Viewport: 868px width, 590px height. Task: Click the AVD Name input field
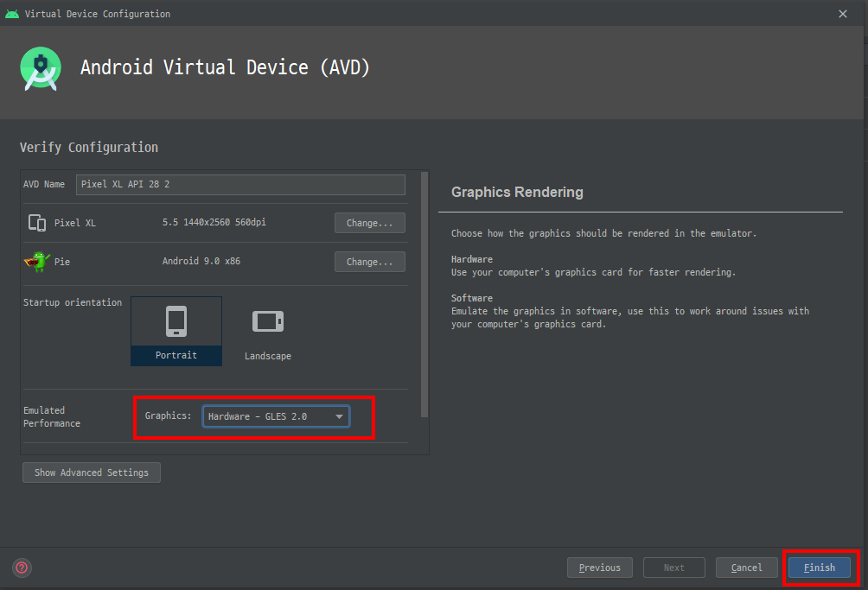coord(240,184)
